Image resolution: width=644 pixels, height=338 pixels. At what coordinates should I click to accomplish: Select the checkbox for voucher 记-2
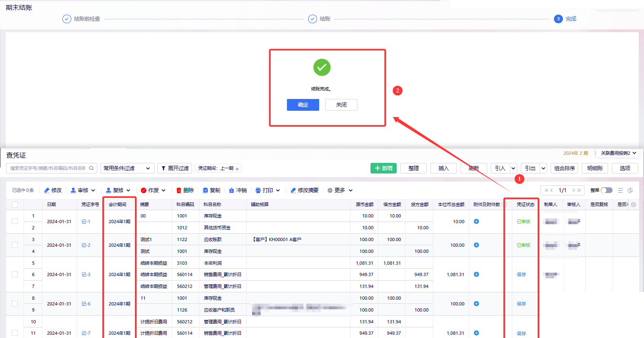[15, 245]
